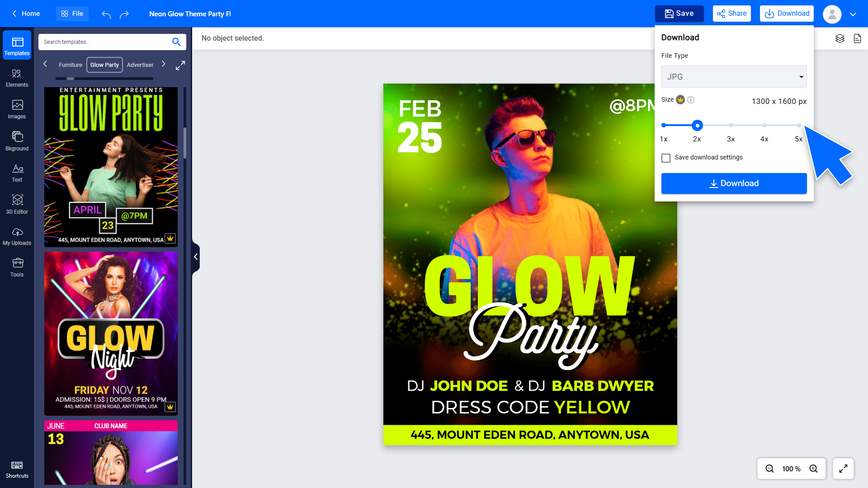The image size is (868, 488).
Task: Click the blue Download button in panel
Action: pyautogui.click(x=734, y=183)
